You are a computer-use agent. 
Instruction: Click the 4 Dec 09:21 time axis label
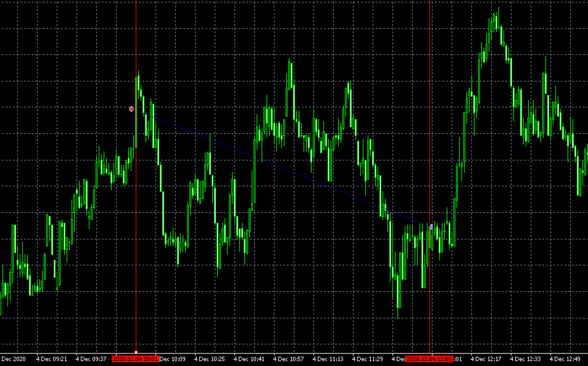point(52,359)
